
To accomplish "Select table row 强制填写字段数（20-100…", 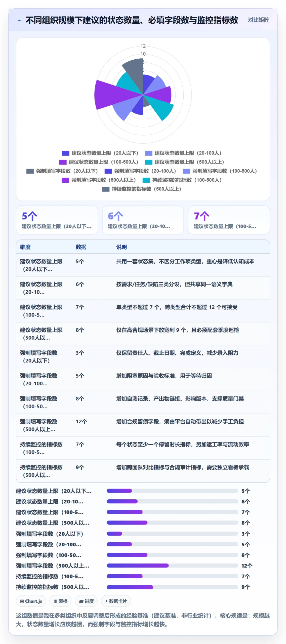I will click(143, 380).
